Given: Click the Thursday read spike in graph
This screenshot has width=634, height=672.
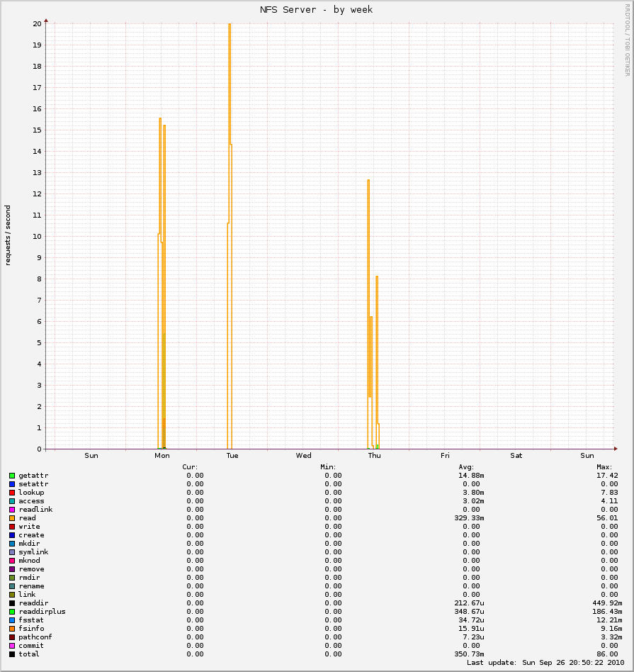Looking at the screenshot, I should tap(373, 314).
